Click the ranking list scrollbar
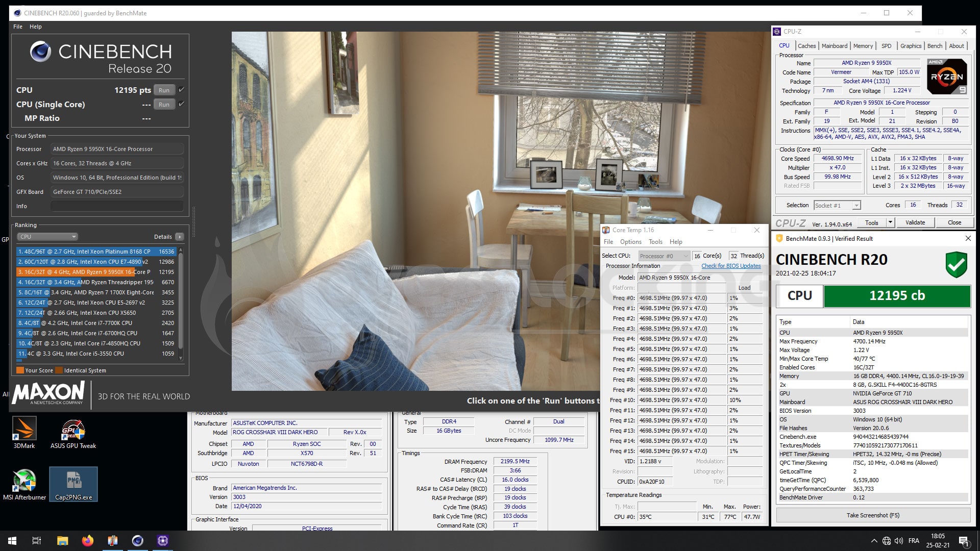The height and width of the screenshot is (551, 980). coord(181,304)
